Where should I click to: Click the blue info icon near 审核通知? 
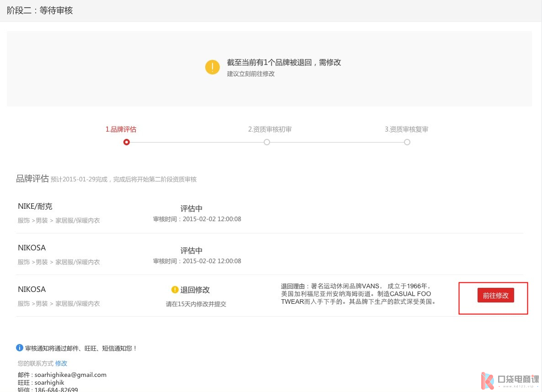(20, 348)
